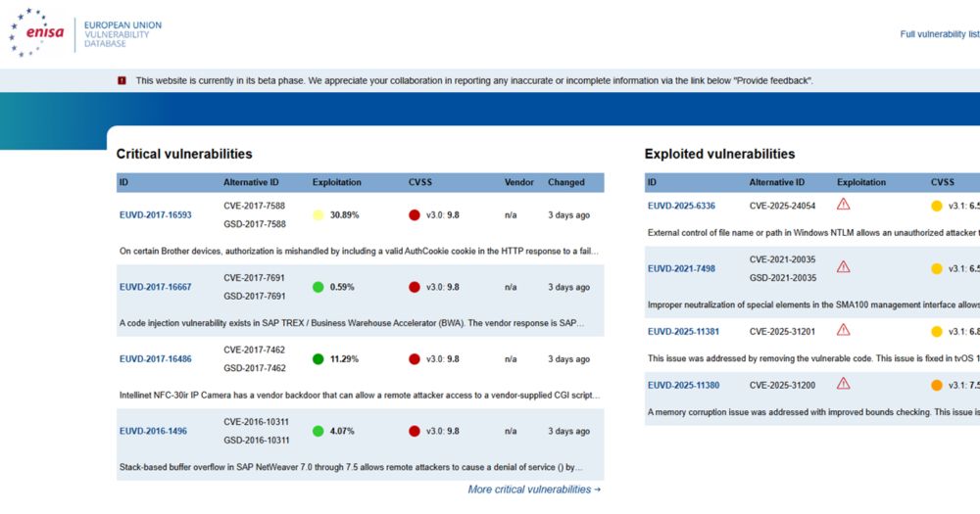Open exploited vulnerability EUVD-2025-11380

tap(683, 386)
